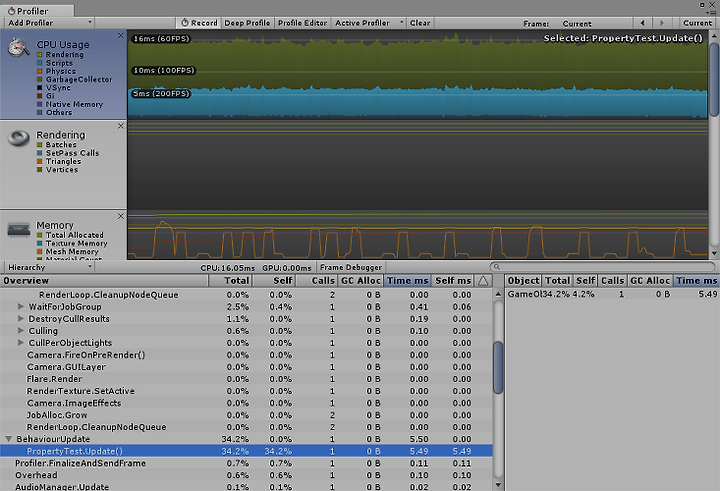The height and width of the screenshot is (491, 720).
Task: Toggle Native Memory chart swatch
Action: (39, 104)
